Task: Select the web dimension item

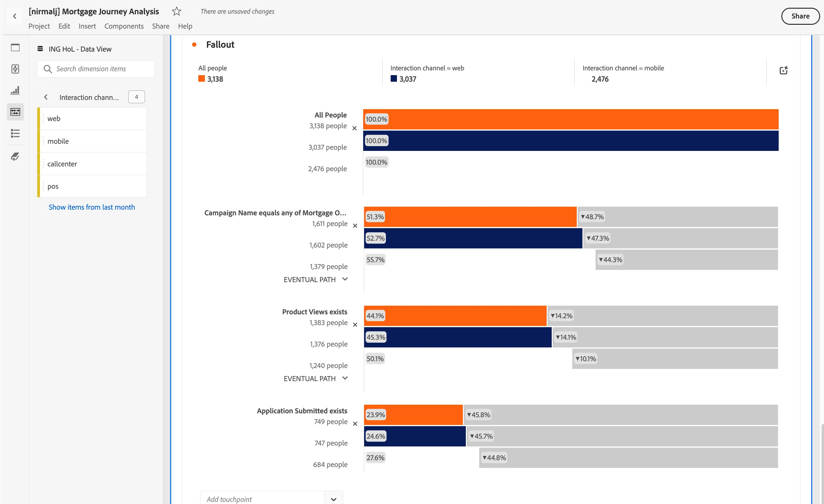Action: [x=92, y=118]
